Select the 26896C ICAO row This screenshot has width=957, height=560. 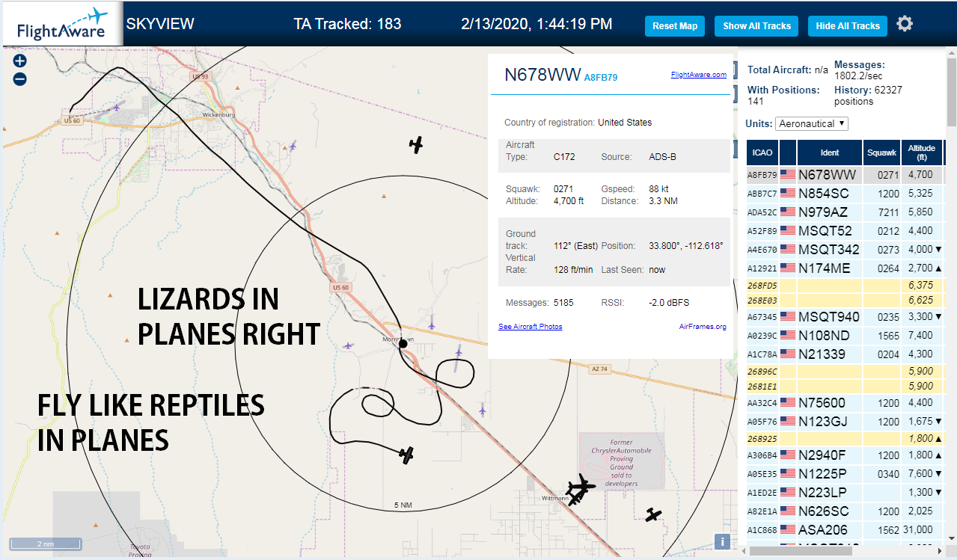[x=845, y=371]
